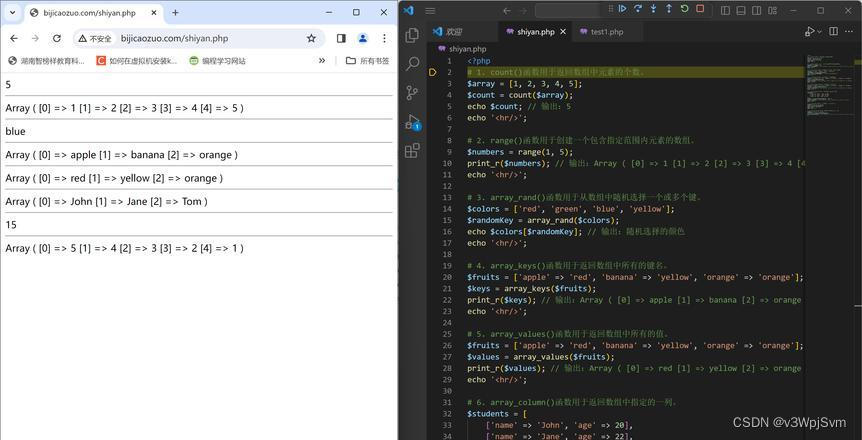This screenshot has height=440, width=862.
Task: Open the VS Code hamburger menu
Action: [x=430, y=10]
